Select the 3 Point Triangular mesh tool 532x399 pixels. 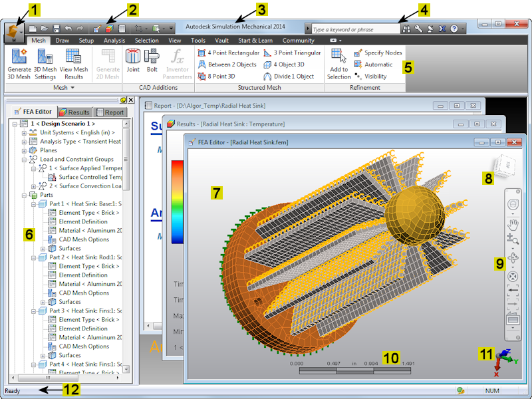[x=293, y=53]
